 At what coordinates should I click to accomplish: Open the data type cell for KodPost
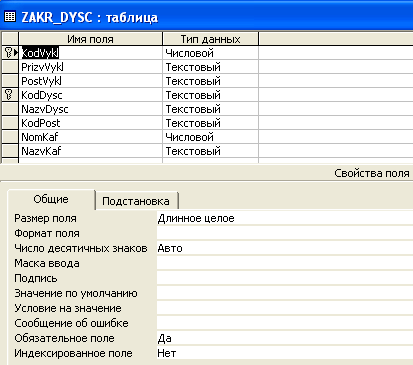point(211,123)
